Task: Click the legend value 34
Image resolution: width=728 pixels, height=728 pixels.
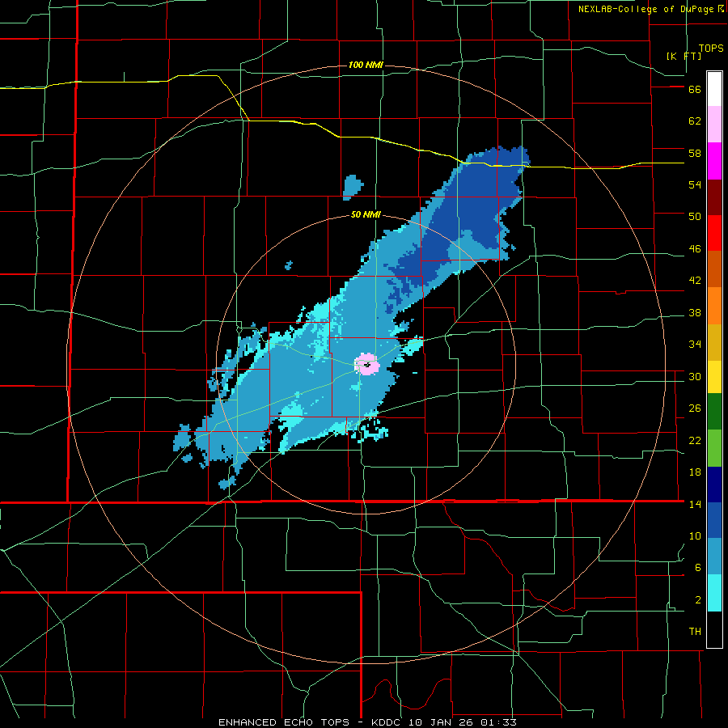Action: 695,345
